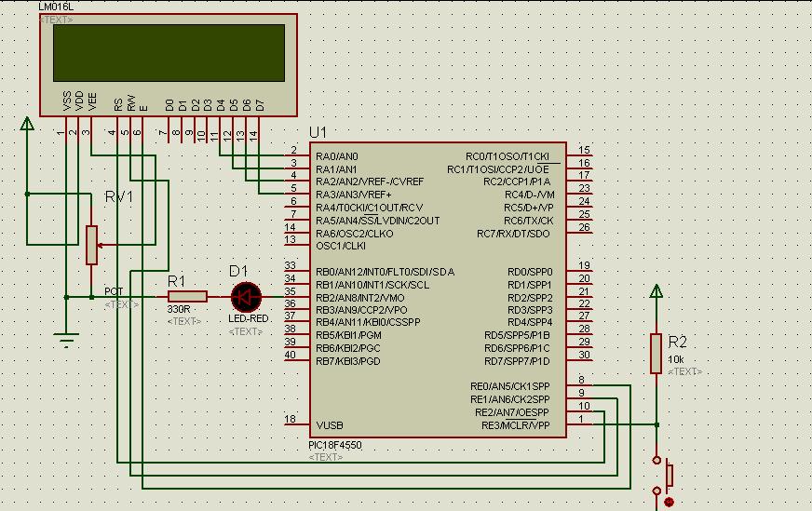Click power terminal arrow left of LCD
Viewport: 812px width, 511px height.
(27, 124)
